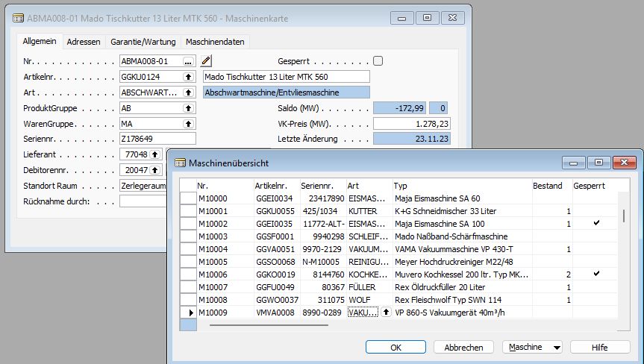This screenshot has height=364, width=644.
Task: Click the description field Mado Tischkutter 13 Liter
Action: (287, 77)
